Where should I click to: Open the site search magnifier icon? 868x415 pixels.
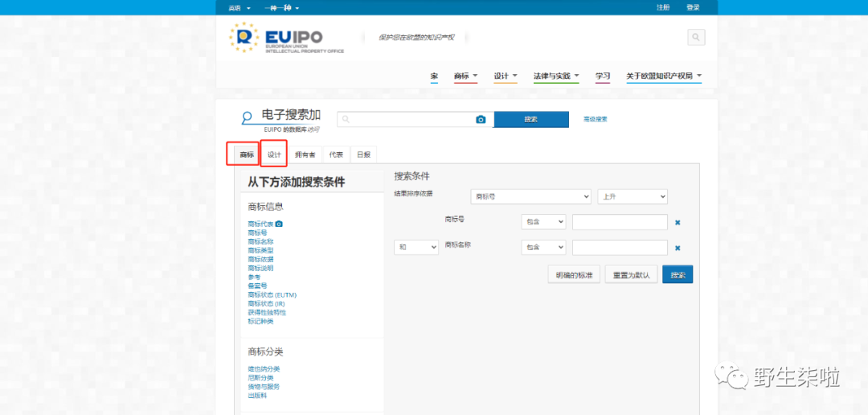[696, 38]
